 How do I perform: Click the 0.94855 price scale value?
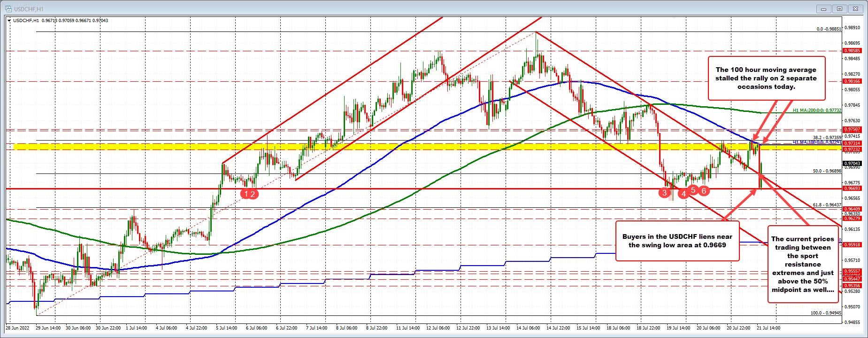[852, 322]
